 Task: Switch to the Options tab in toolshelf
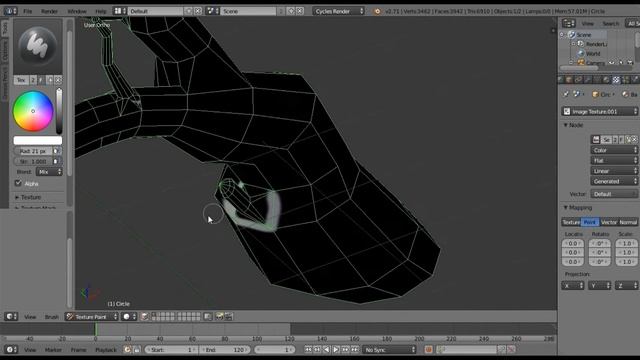[5, 51]
